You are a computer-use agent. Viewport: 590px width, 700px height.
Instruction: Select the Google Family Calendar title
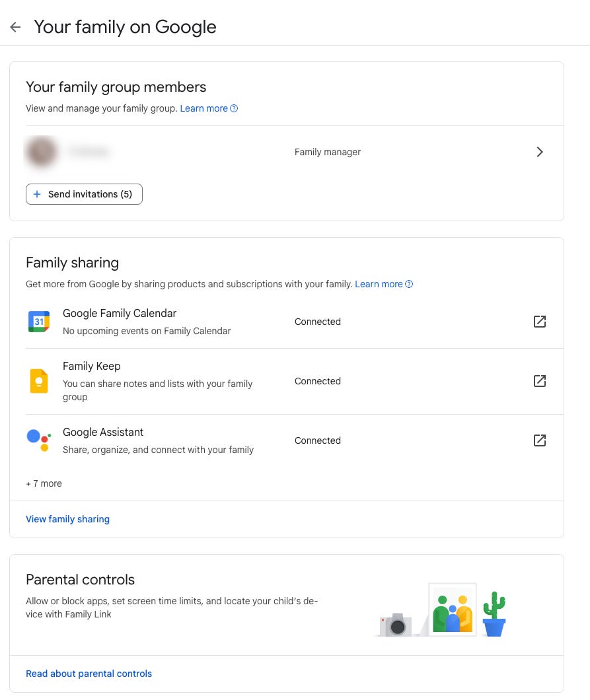pos(119,314)
